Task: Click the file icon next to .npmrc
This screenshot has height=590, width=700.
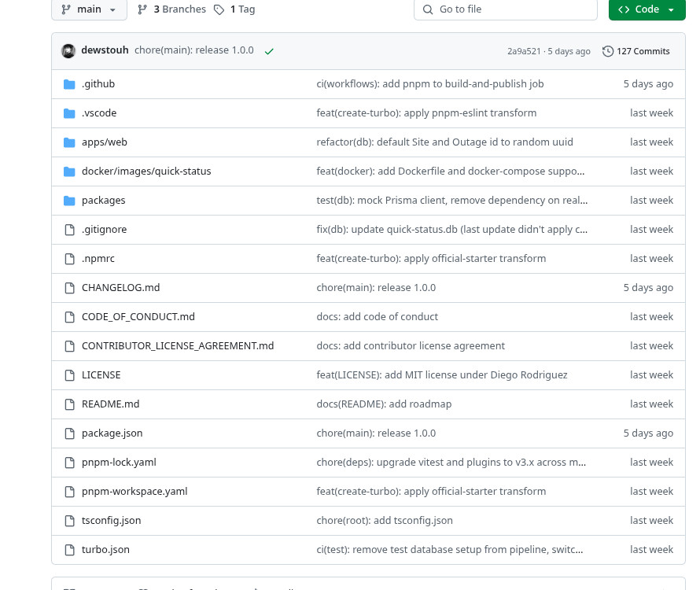Action: click(x=70, y=259)
